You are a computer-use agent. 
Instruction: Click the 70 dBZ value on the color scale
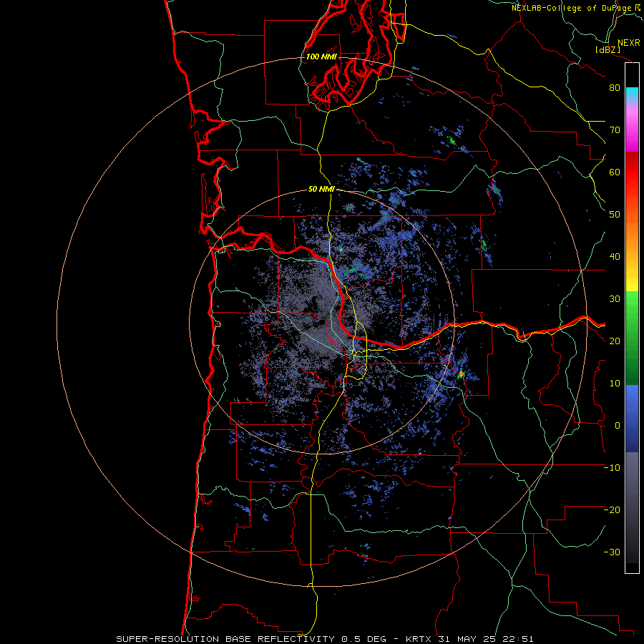coord(615,130)
